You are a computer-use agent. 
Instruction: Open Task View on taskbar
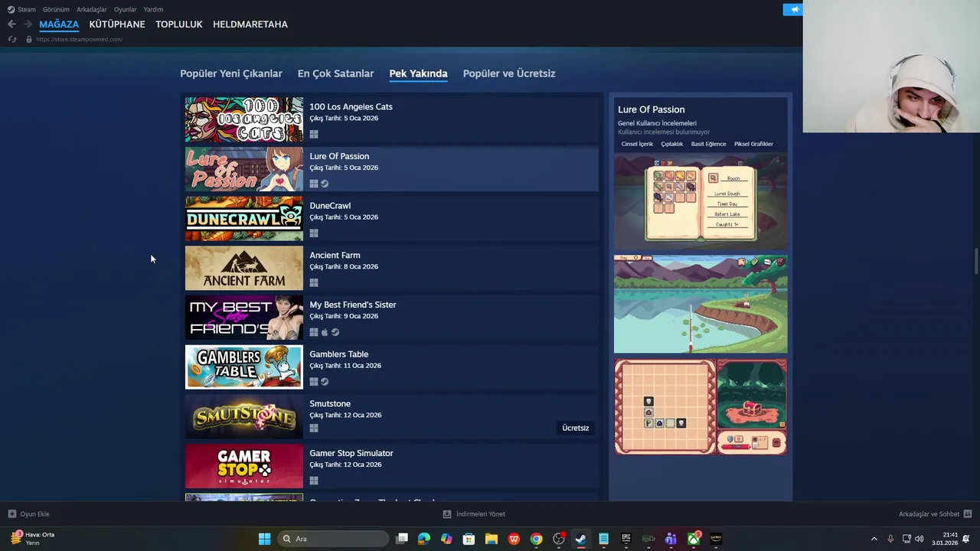point(402,539)
